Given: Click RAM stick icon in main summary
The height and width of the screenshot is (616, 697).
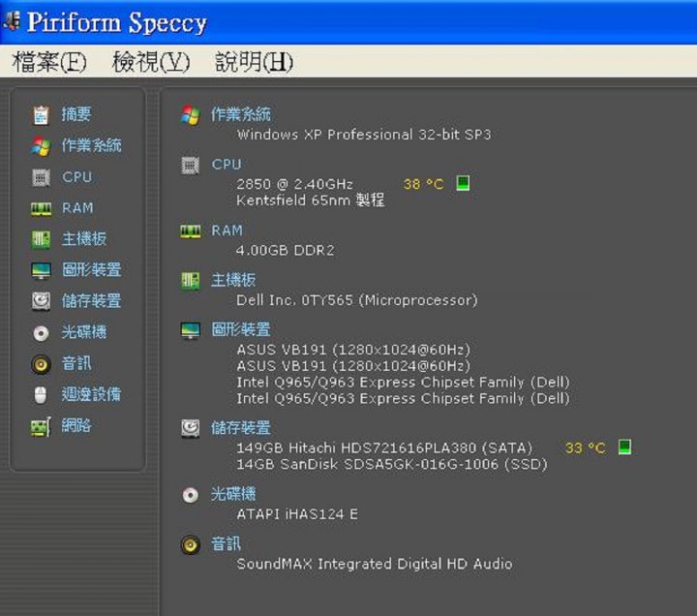Looking at the screenshot, I should coord(191,231).
